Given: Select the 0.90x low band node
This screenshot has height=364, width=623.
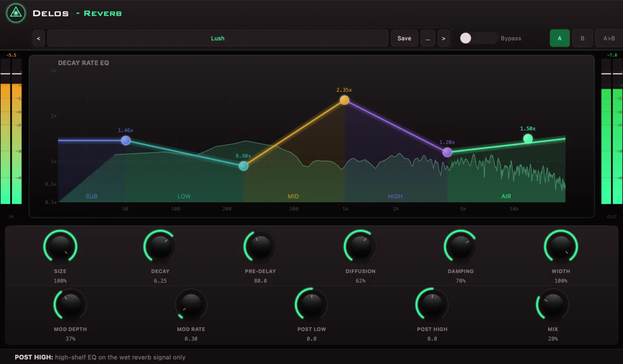Looking at the screenshot, I should point(243,166).
